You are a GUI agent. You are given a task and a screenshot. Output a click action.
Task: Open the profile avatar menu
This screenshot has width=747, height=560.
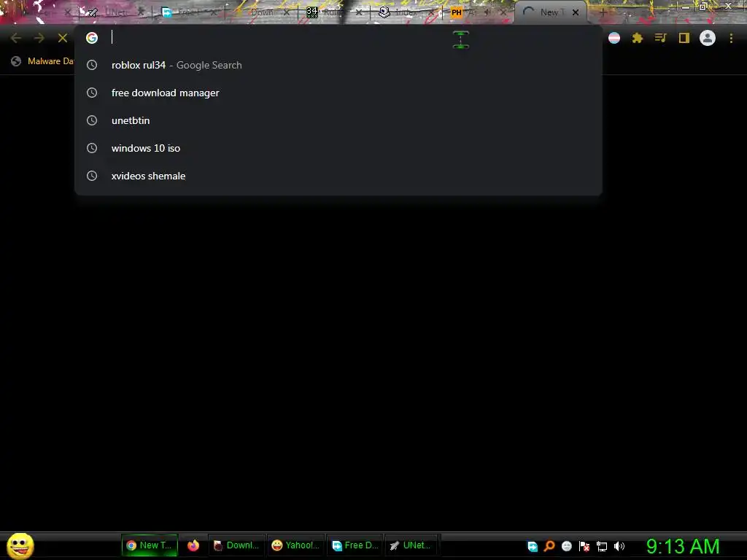708,38
